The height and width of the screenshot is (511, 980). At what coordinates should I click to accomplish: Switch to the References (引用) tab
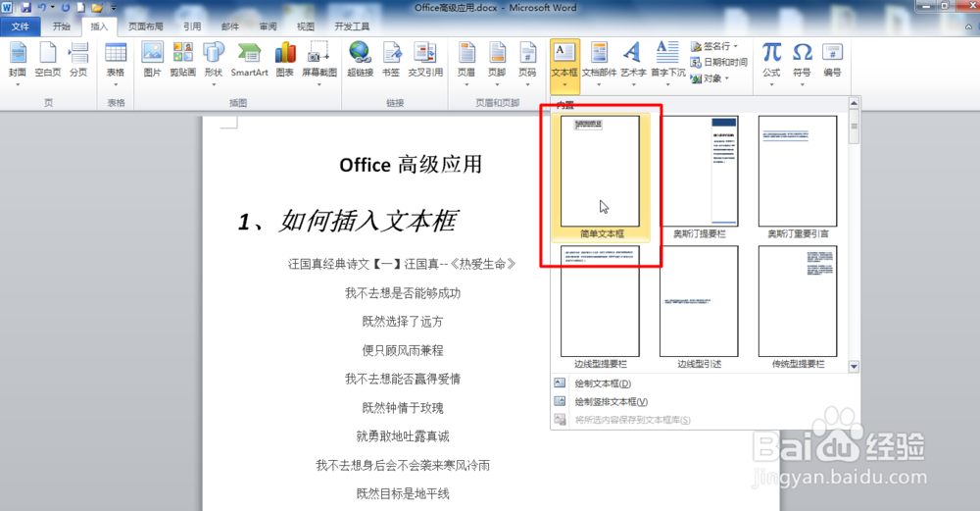click(192, 26)
